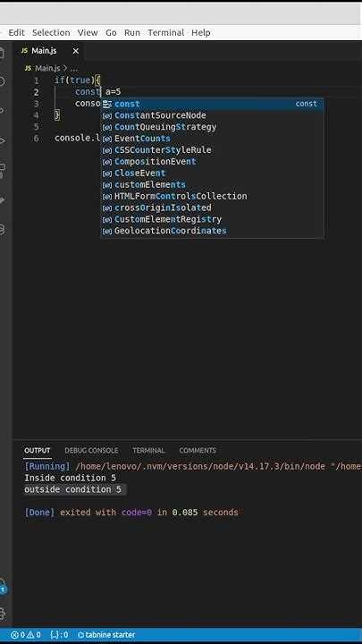Open the Help menu

(x=201, y=32)
